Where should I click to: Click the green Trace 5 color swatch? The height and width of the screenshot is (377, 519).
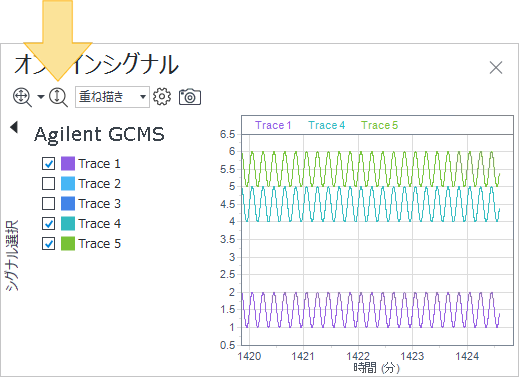[68, 244]
